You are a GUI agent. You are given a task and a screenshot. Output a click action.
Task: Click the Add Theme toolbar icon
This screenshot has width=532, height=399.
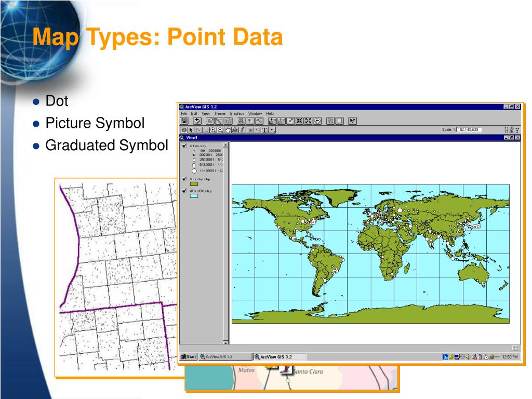tap(197, 121)
